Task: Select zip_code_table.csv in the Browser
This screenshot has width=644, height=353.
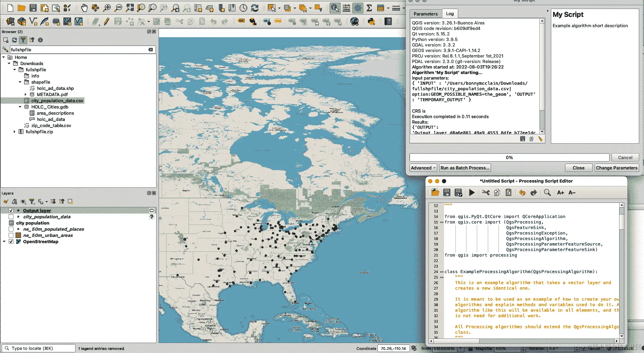Action: coord(51,125)
